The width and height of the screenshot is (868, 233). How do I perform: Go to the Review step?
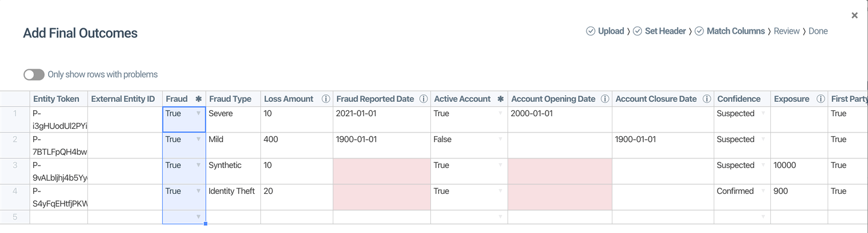[x=787, y=31]
